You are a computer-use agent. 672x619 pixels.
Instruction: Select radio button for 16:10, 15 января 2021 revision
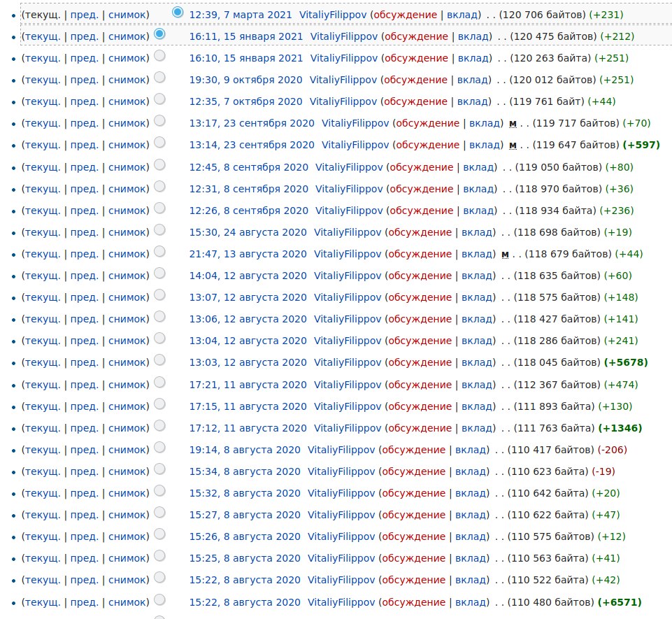pyautogui.click(x=159, y=55)
